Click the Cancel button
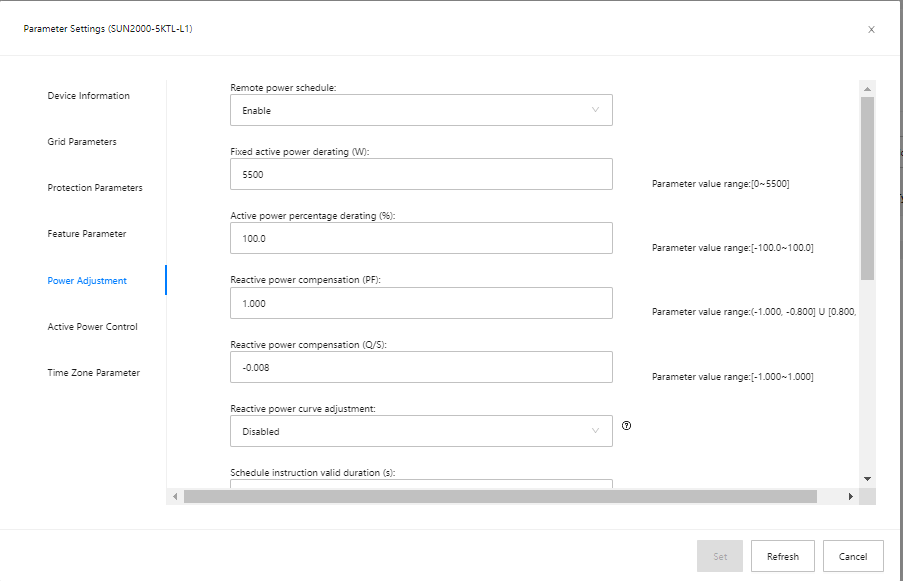Image resolution: width=903 pixels, height=581 pixels. (x=853, y=556)
